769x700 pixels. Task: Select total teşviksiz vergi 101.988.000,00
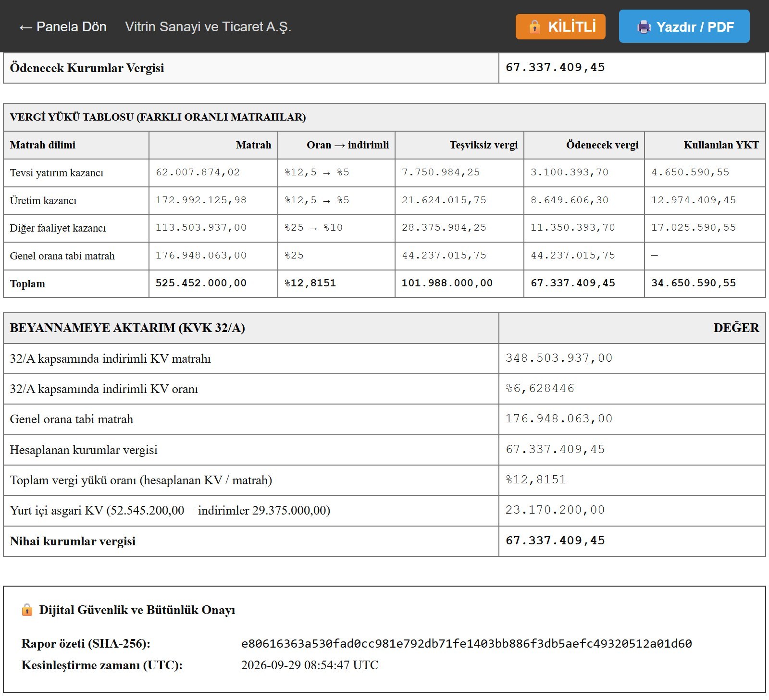(447, 283)
